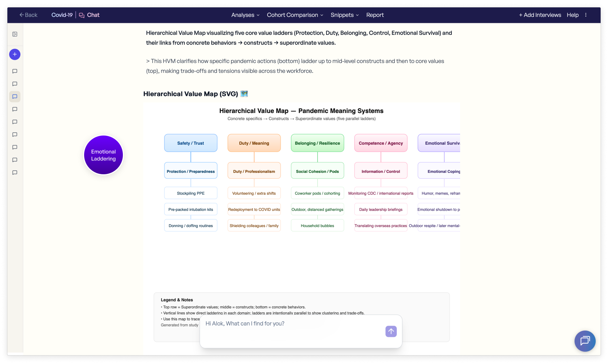Open the floating support chat widget

(x=585, y=341)
